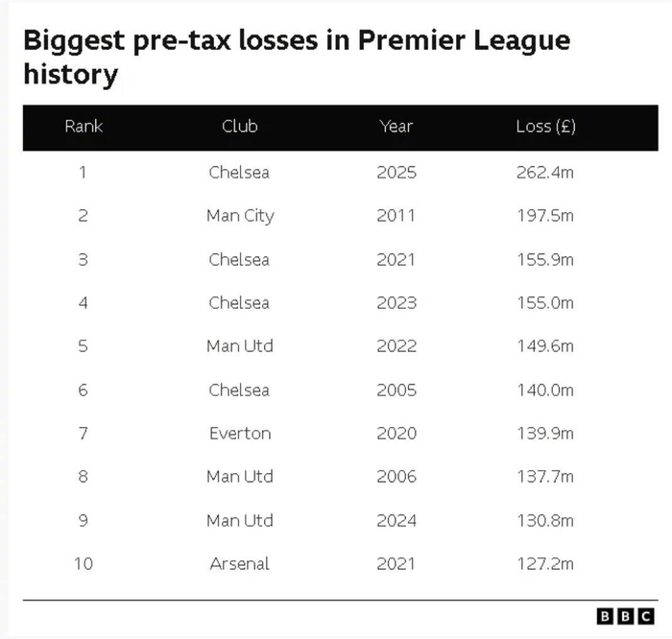Click the Year column header

point(396,127)
